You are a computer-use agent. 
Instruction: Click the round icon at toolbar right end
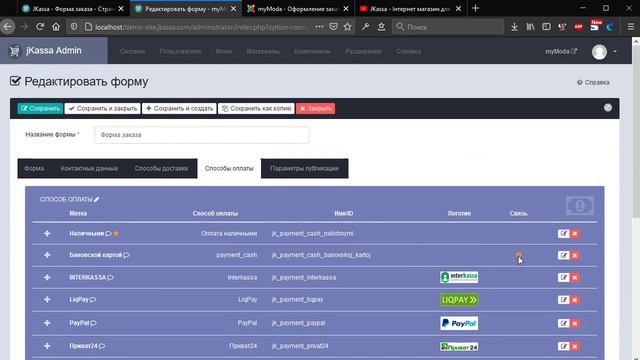click(608, 107)
